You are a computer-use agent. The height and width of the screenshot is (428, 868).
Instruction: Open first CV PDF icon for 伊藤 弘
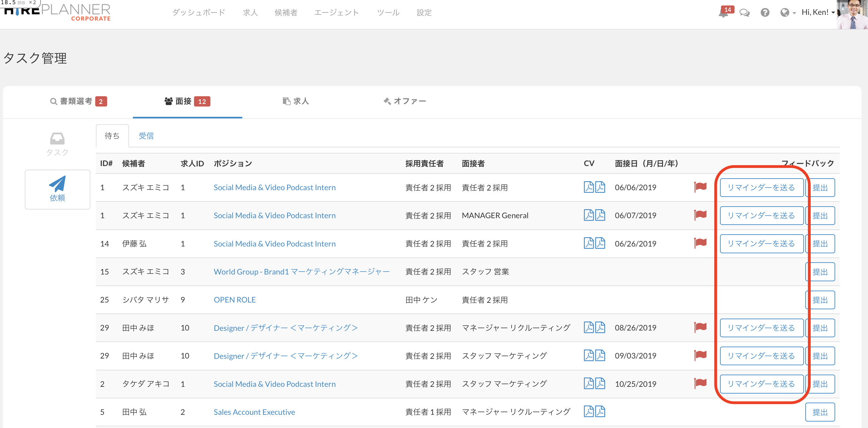(588, 243)
